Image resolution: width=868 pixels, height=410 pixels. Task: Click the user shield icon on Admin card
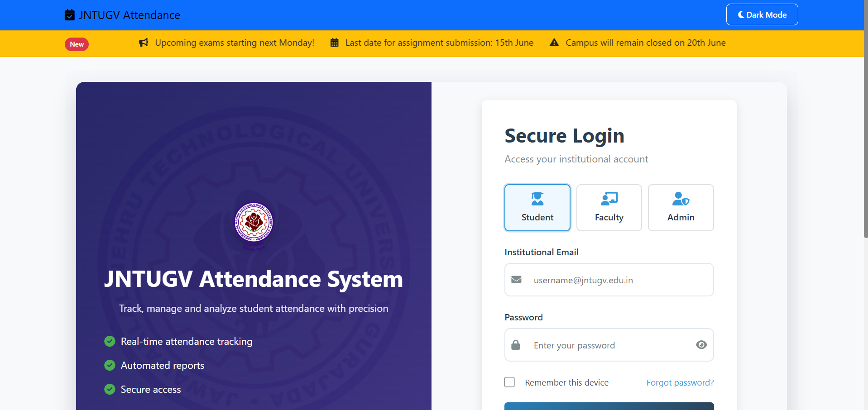click(681, 198)
